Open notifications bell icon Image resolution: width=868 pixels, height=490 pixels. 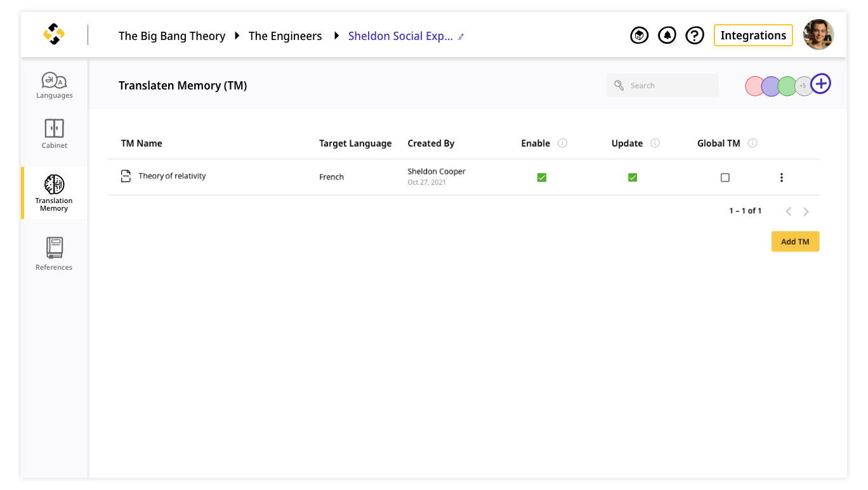[667, 36]
